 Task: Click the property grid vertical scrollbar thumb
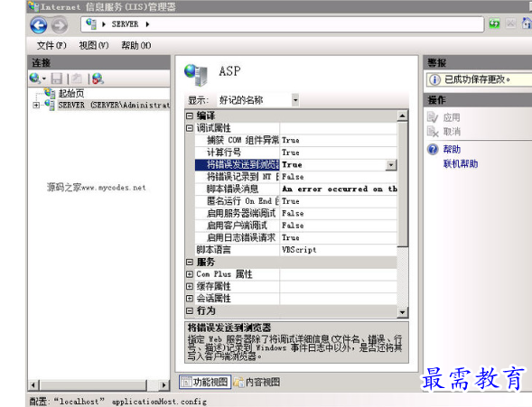coord(403,184)
